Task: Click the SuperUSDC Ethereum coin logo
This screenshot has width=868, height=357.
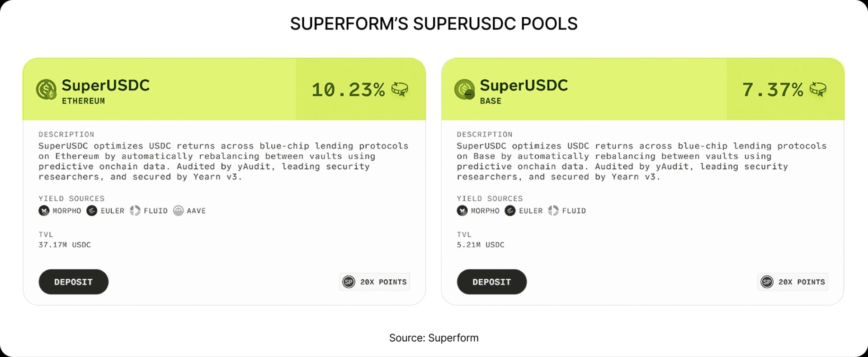Action: [47, 89]
